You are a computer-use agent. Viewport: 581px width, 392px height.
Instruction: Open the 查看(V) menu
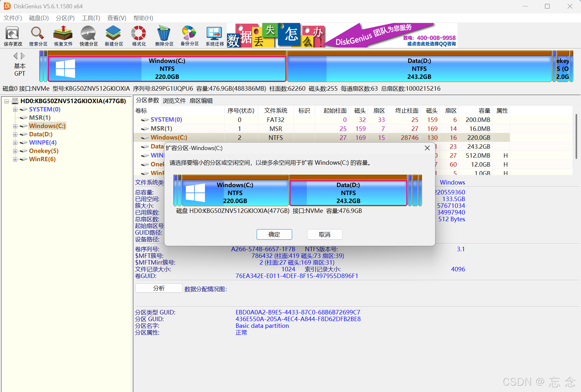pos(117,18)
